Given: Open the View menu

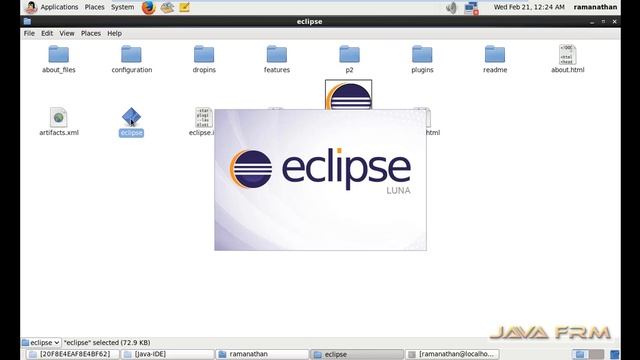Looking at the screenshot, I should 67,33.
